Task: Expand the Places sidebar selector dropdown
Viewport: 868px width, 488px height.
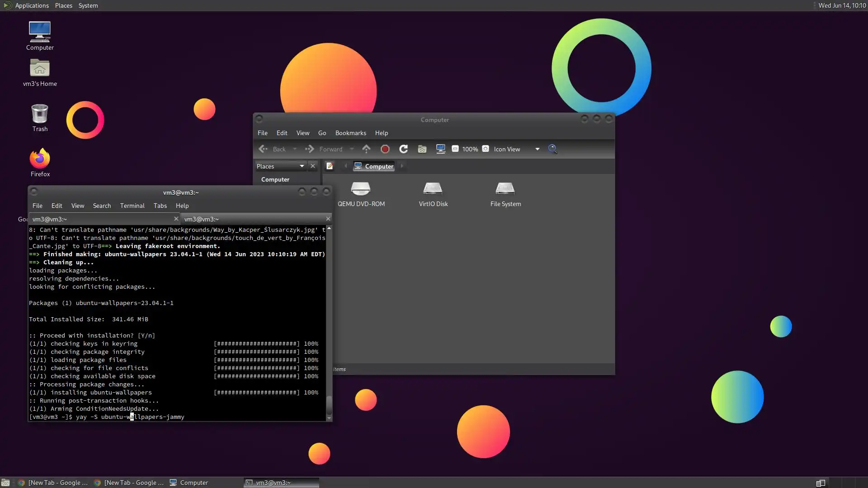Action: 302,166
